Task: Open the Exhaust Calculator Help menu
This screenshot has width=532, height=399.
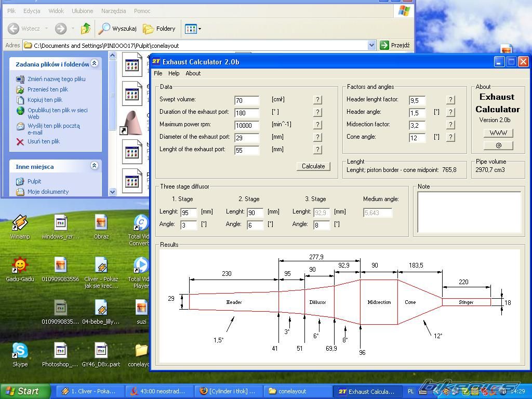Action: [x=174, y=73]
